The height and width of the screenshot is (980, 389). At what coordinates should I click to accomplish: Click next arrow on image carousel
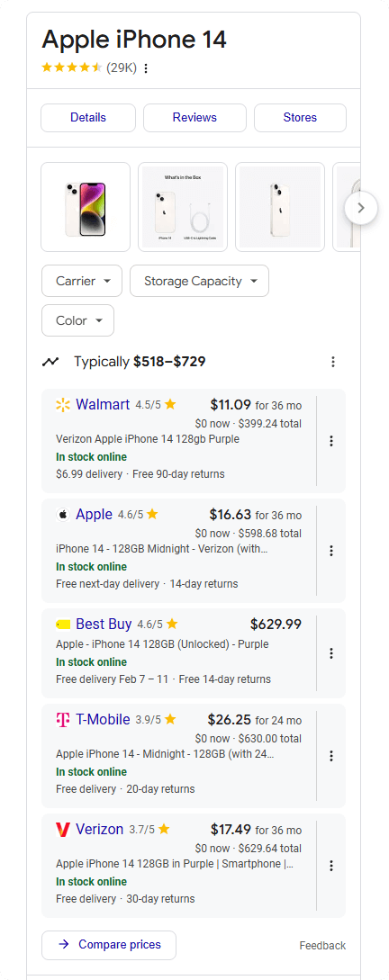coord(361,208)
